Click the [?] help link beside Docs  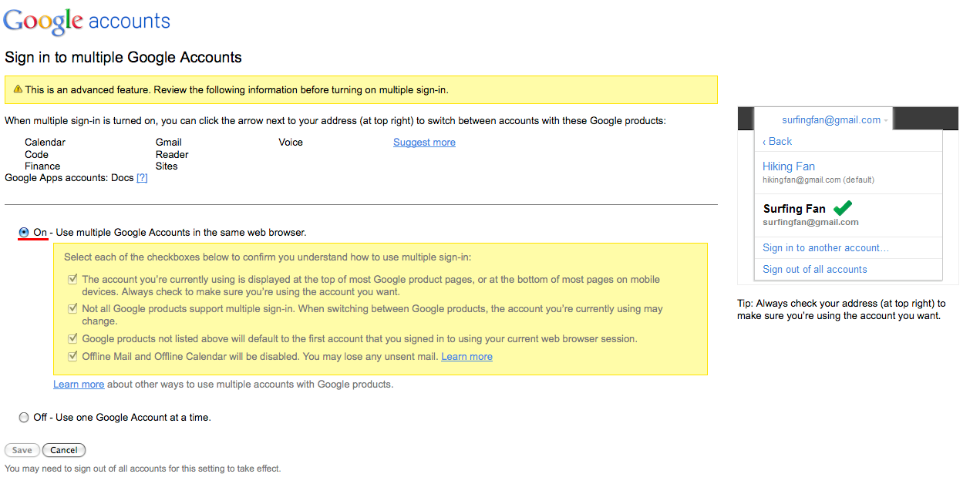click(142, 178)
